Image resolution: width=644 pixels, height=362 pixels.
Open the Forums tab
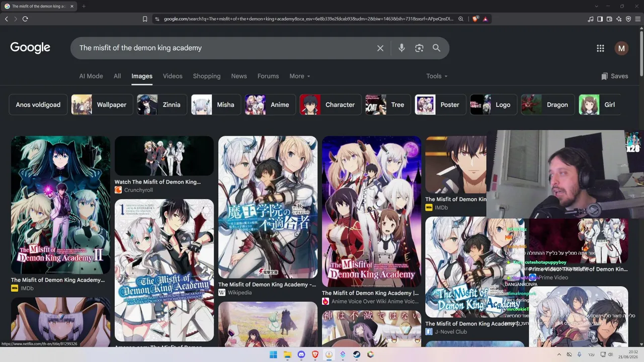(268, 76)
